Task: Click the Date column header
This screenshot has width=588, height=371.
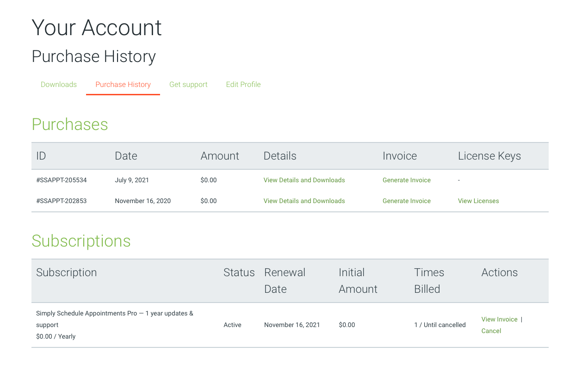Action: (126, 156)
